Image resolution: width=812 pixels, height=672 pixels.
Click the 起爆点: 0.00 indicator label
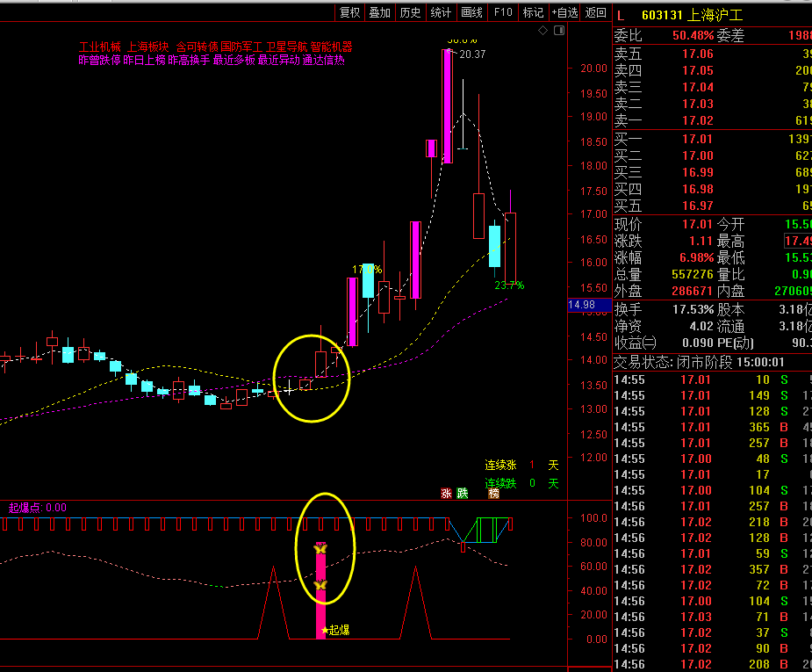coord(37,508)
